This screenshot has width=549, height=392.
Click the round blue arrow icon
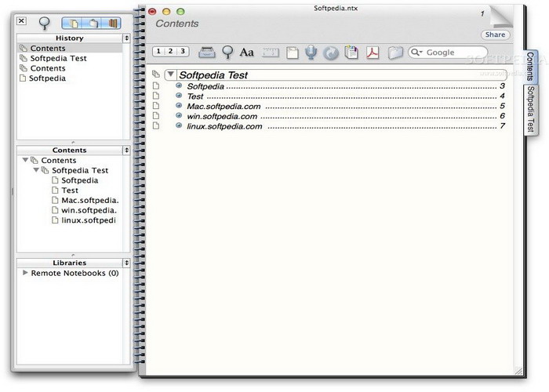point(331,53)
